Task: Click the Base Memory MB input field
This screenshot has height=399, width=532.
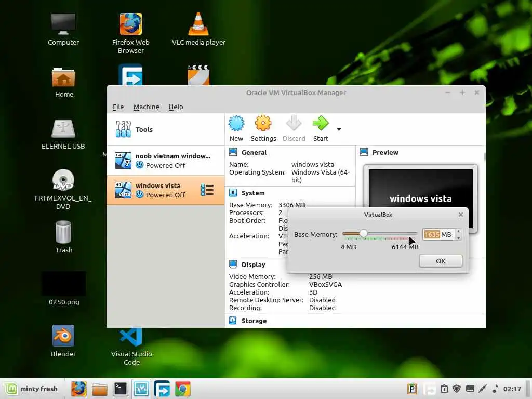Action: tap(438, 234)
